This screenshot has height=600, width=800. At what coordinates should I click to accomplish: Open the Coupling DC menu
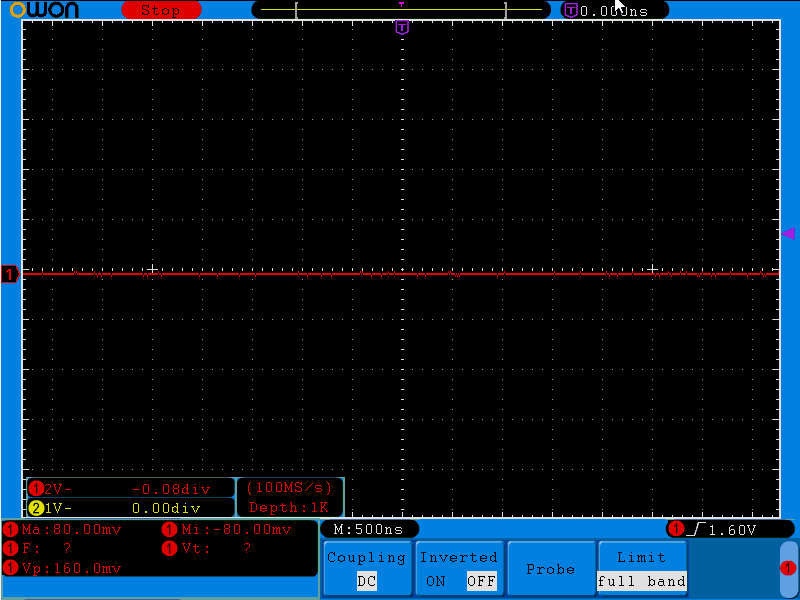click(366, 569)
